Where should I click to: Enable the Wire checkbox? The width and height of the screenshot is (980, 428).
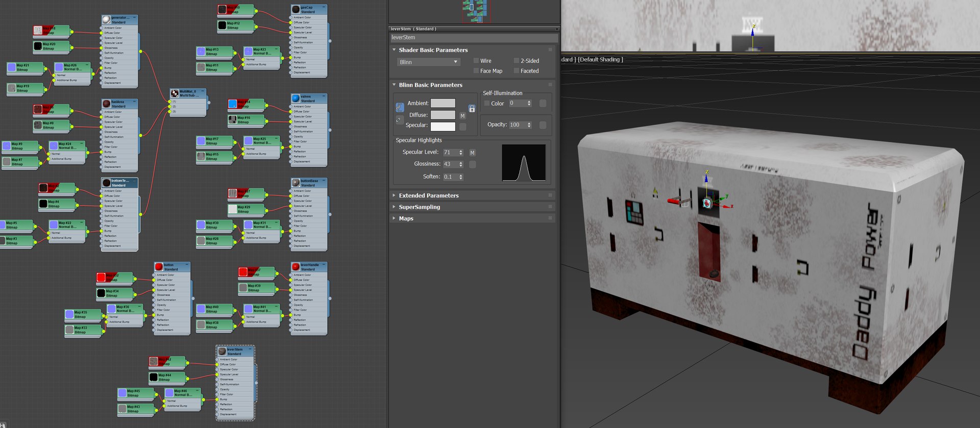(476, 61)
